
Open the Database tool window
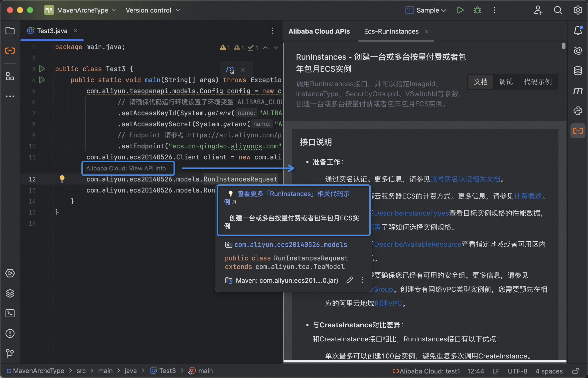(578, 71)
